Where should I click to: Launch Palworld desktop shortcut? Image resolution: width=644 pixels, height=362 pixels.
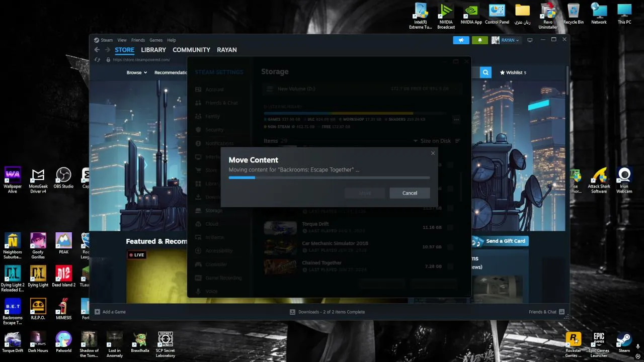click(63, 342)
